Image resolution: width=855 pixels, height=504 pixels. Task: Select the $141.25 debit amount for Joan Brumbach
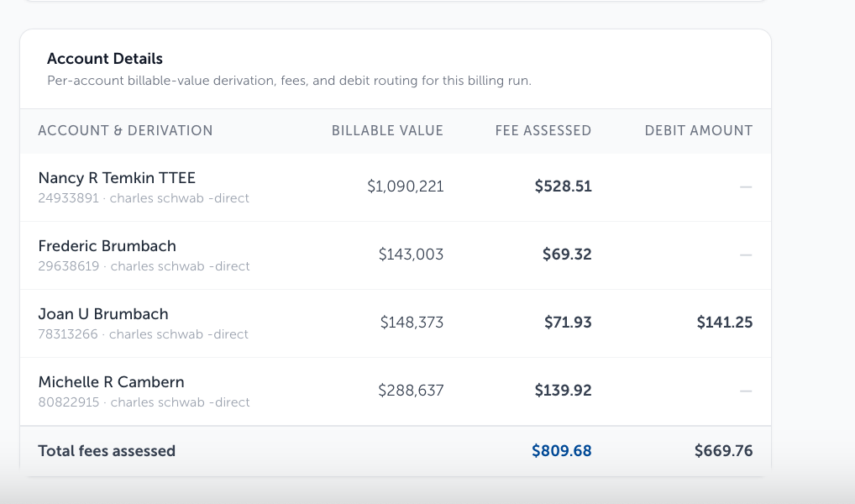click(724, 323)
